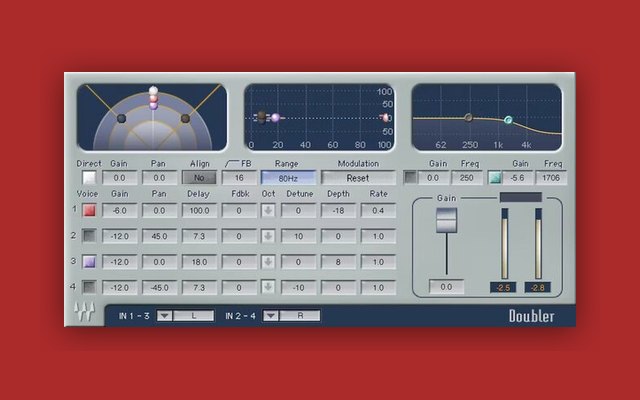The height and width of the screenshot is (400, 640).
Task: Click the IN 1-3 L routing field
Action: tap(193, 316)
